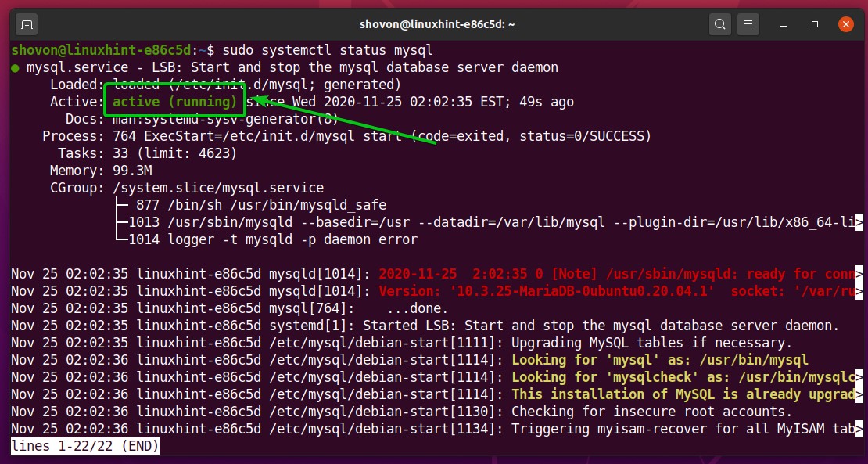Click the search magnifier icon
The image size is (868, 464).
coord(720,24)
